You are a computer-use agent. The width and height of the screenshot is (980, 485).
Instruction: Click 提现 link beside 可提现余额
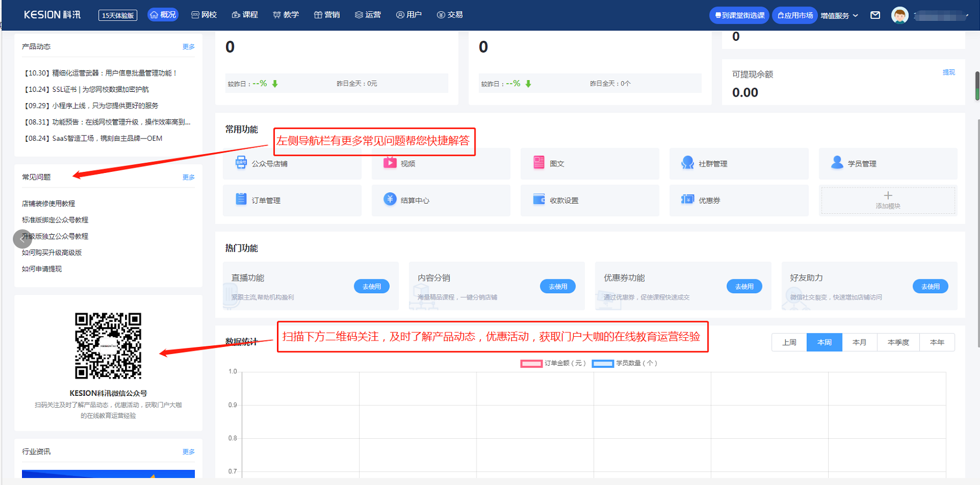click(x=948, y=73)
